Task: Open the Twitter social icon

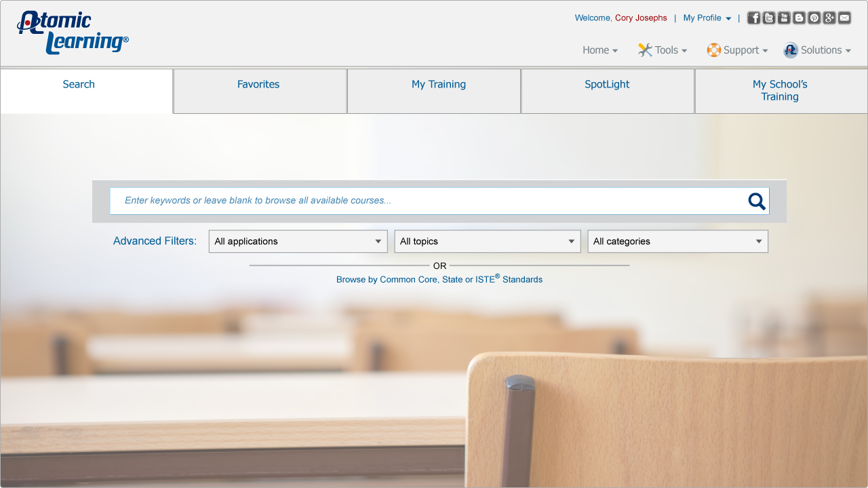Action: pos(768,18)
